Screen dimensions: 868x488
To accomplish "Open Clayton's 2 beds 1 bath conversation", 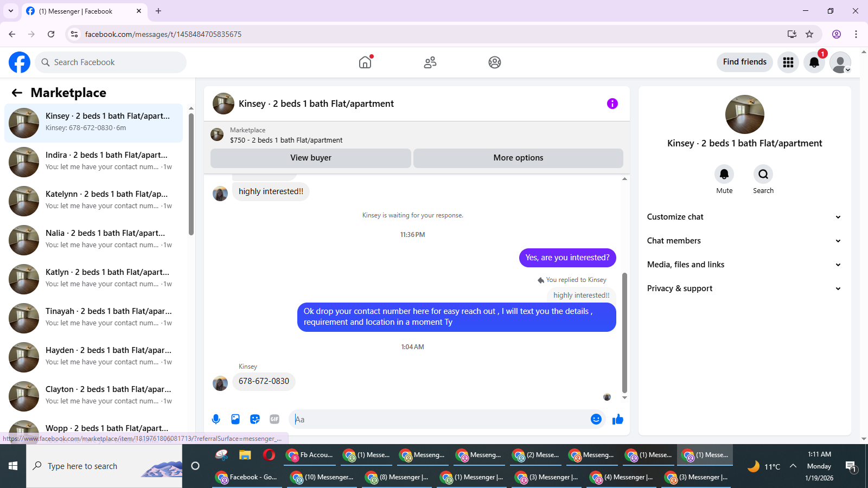I will (x=93, y=396).
